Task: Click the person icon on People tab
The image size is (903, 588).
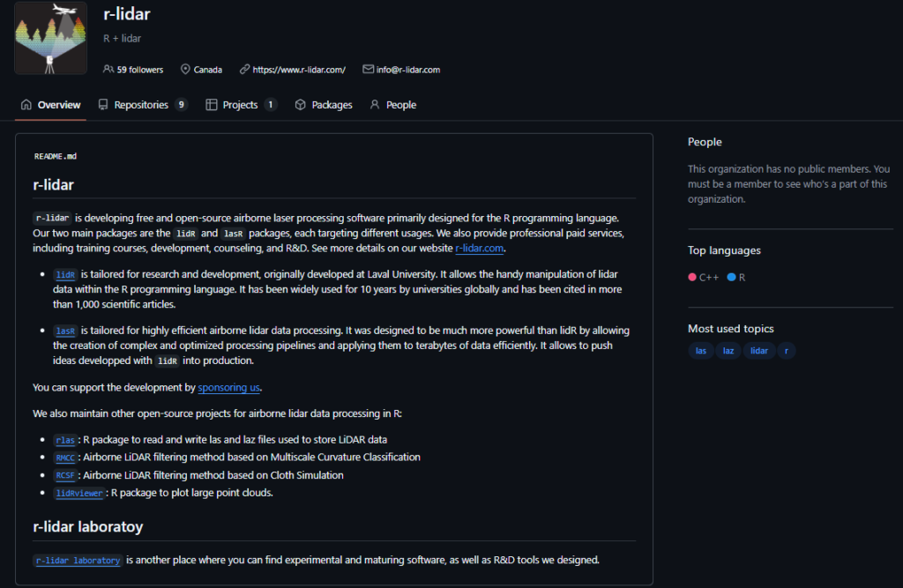Action: [375, 105]
